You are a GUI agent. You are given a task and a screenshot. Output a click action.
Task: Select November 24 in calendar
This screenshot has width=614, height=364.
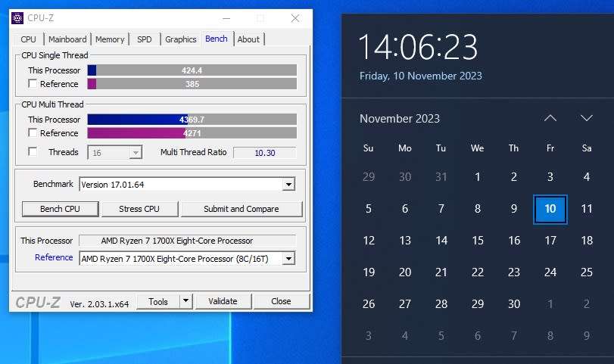(x=550, y=272)
